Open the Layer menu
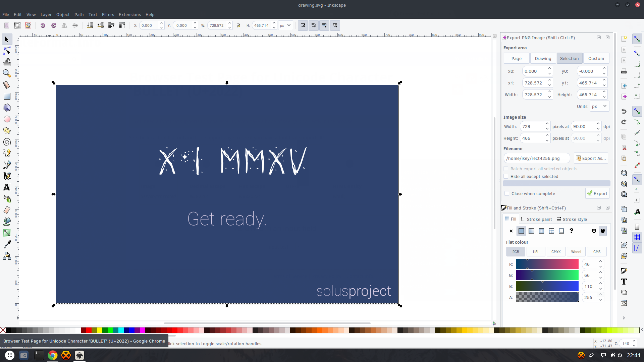 tap(46, 15)
